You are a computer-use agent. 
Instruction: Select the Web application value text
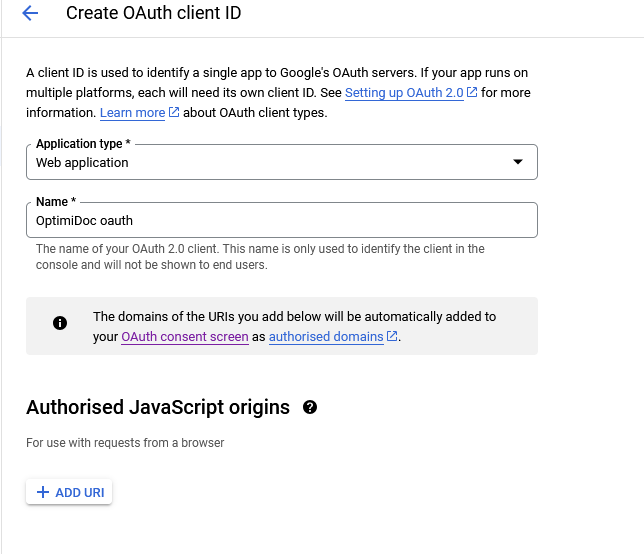[x=82, y=163]
